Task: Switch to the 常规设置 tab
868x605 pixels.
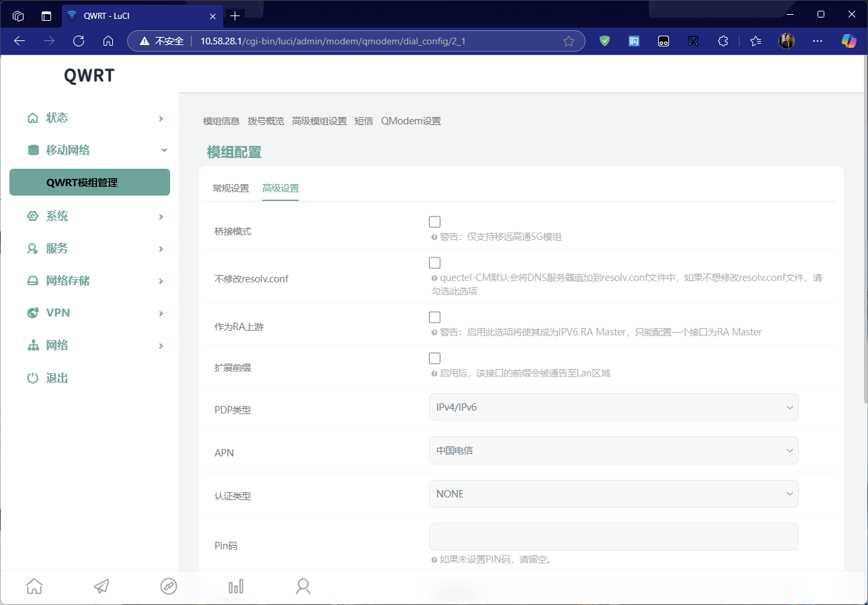Action: click(x=231, y=188)
